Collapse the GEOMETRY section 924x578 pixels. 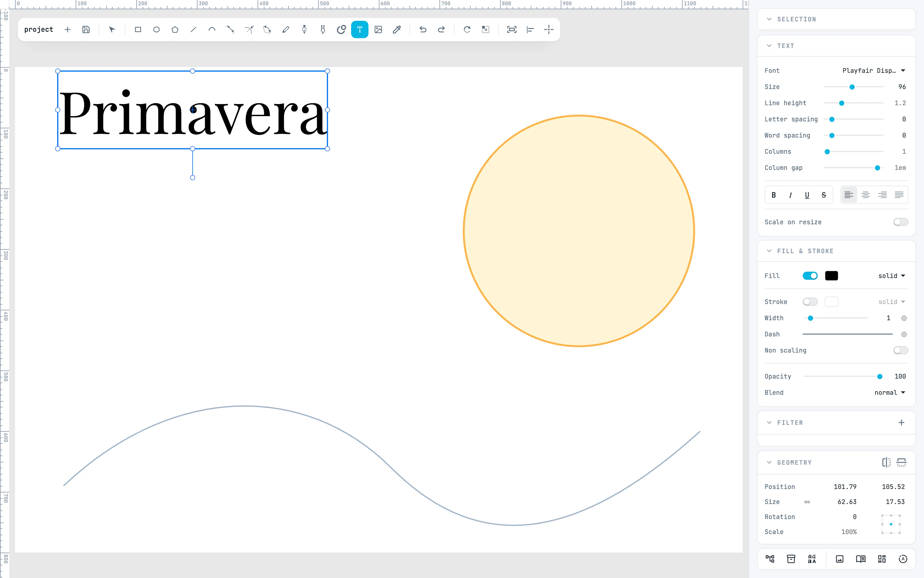tap(769, 463)
